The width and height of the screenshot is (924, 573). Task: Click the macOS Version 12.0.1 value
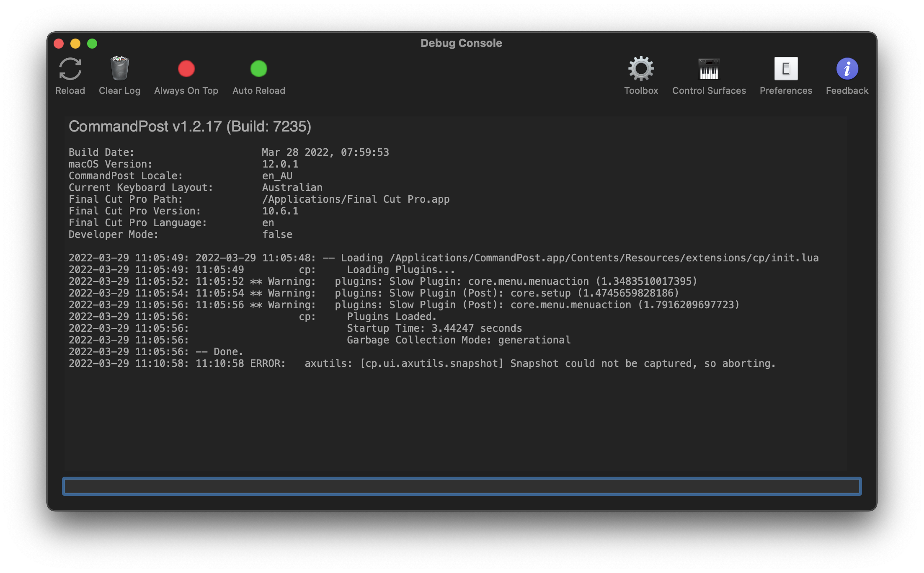280,164
